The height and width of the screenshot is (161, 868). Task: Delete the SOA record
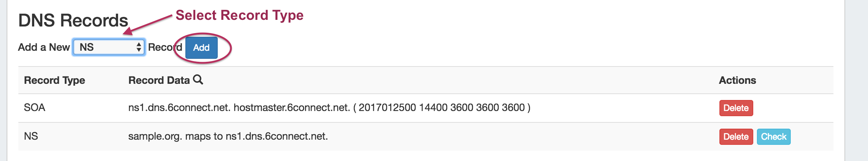click(x=736, y=108)
